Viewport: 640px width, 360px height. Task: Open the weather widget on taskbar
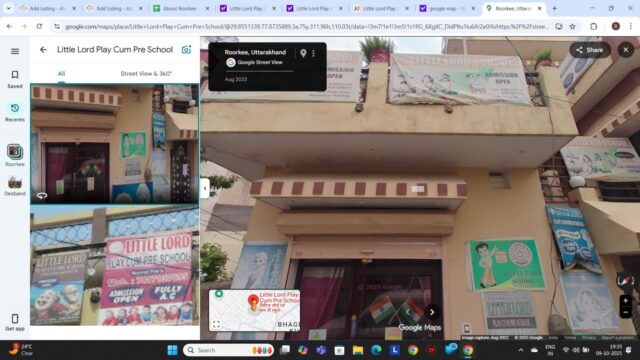point(20,350)
